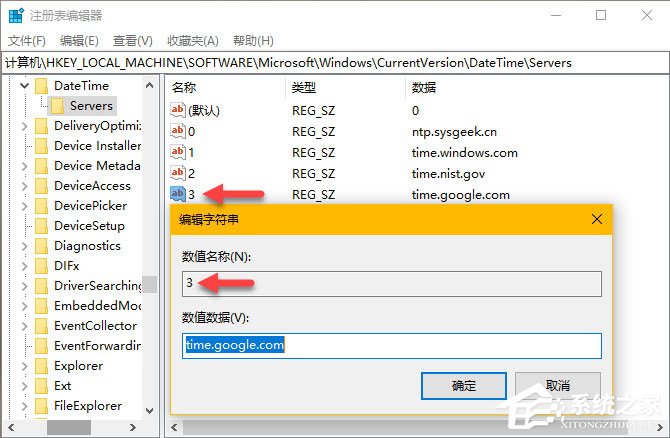Screen dimensions: 670x438
Task: Expand the EmbeddedMod tree node
Action: click(24, 306)
